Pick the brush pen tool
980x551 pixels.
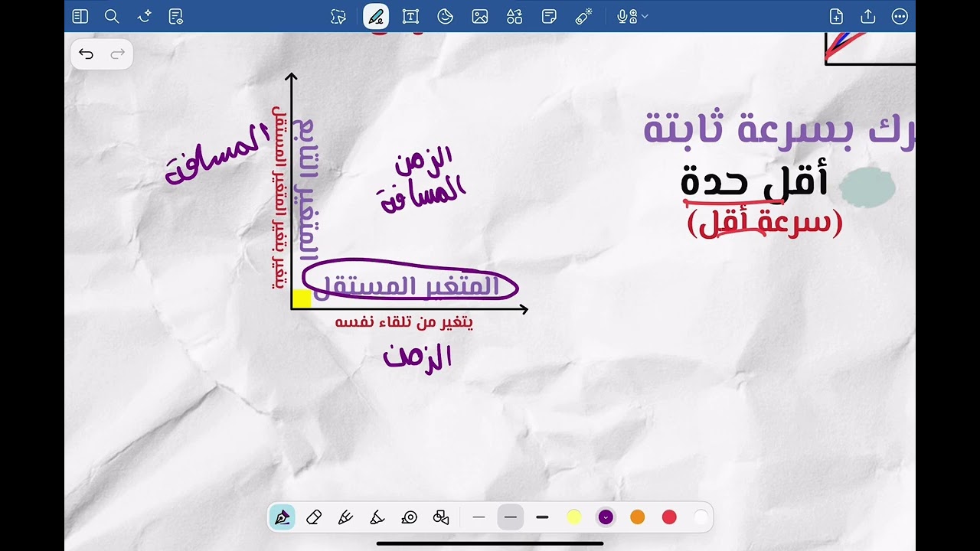pos(345,517)
